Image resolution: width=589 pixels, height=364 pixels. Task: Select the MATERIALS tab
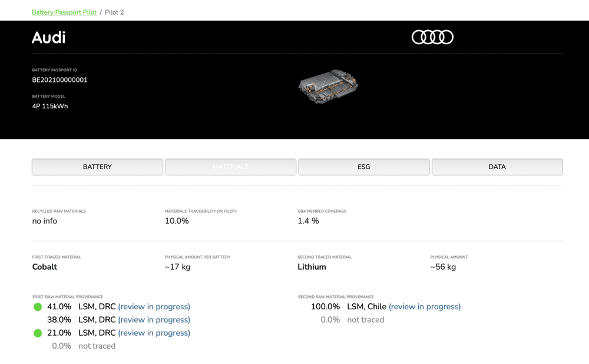click(x=230, y=167)
